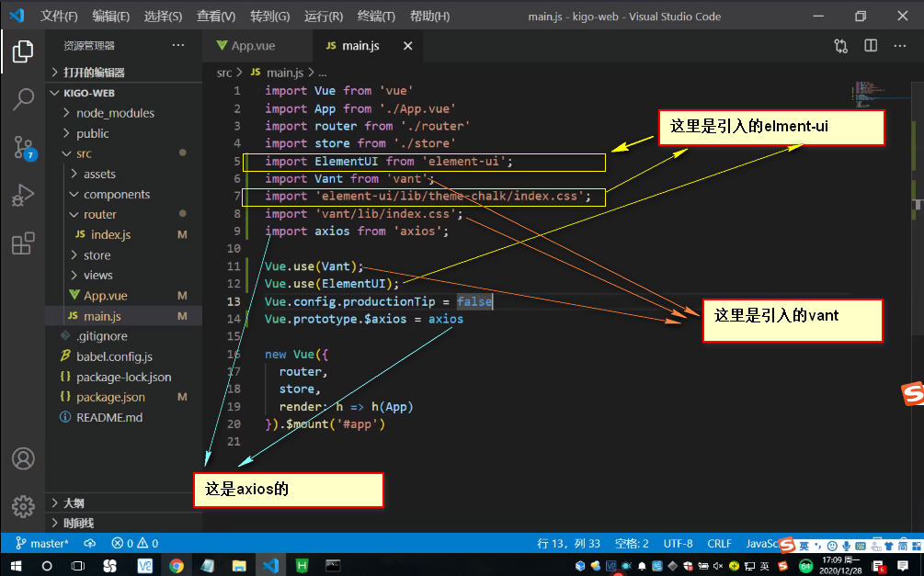This screenshot has width=924, height=576.
Task: Open package.json file
Action: point(124,397)
